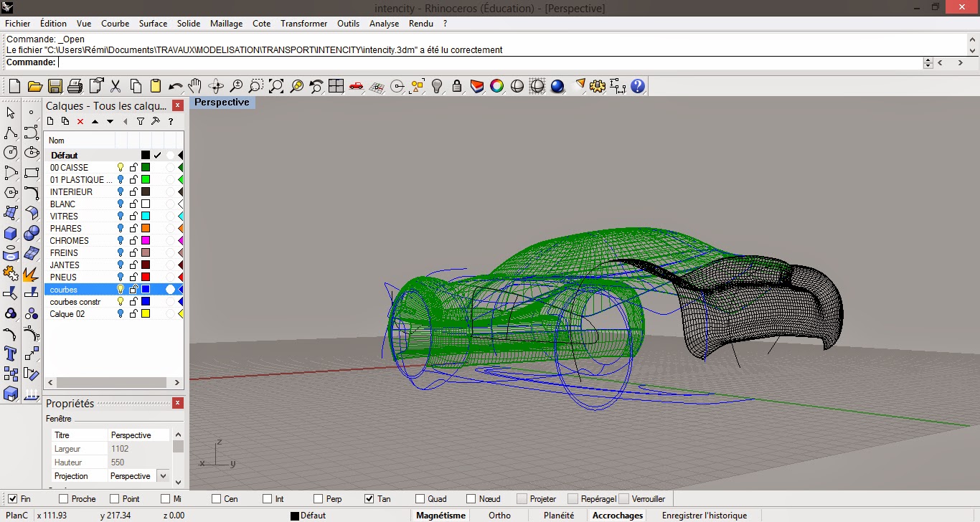
Task: Select the arrow pointer tool in left toolbar
Action: (11, 113)
